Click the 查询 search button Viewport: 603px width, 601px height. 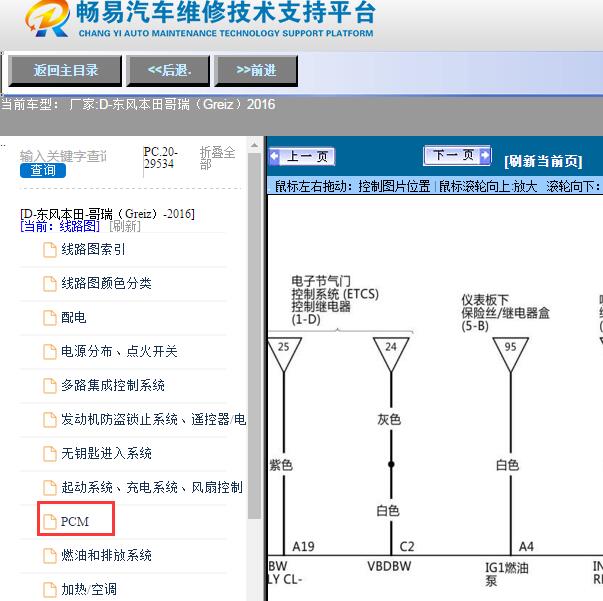click(x=43, y=170)
